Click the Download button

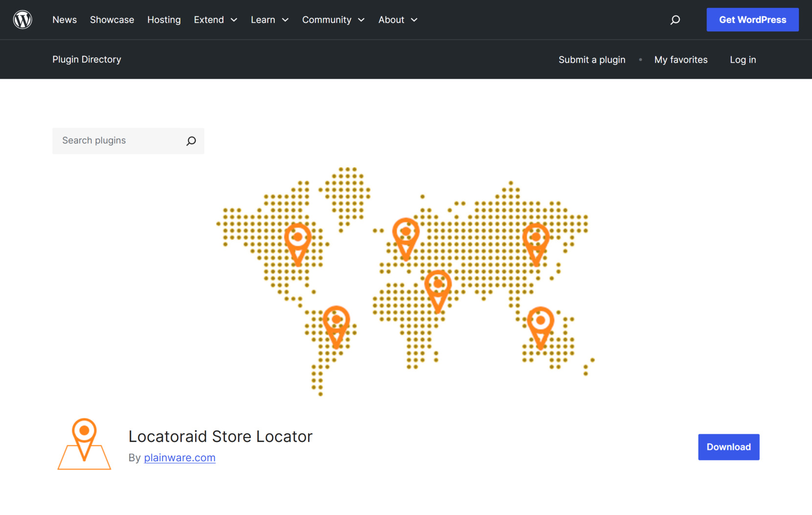(728, 447)
